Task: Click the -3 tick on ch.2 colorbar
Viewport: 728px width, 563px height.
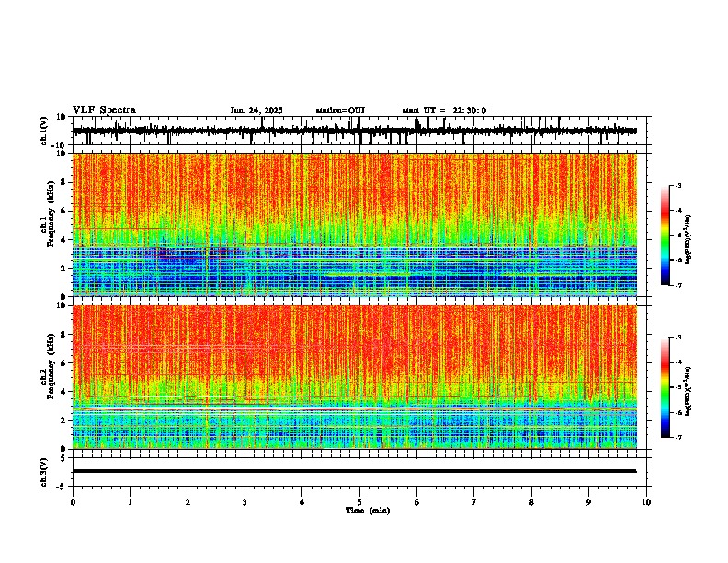Action: coord(678,338)
